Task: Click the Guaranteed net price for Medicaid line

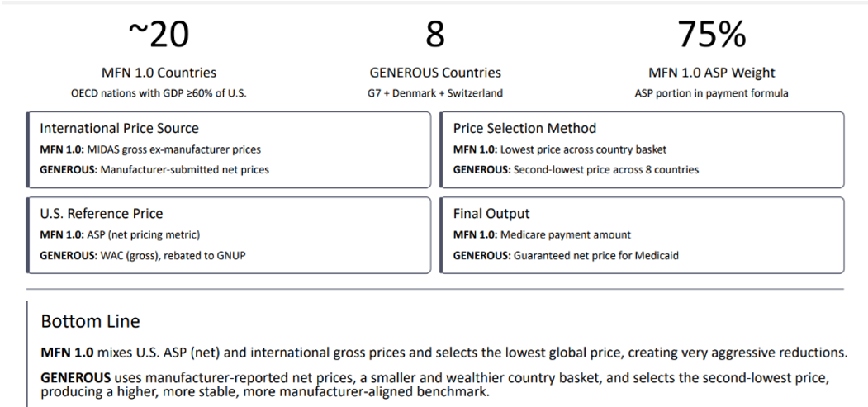Action: [566, 255]
